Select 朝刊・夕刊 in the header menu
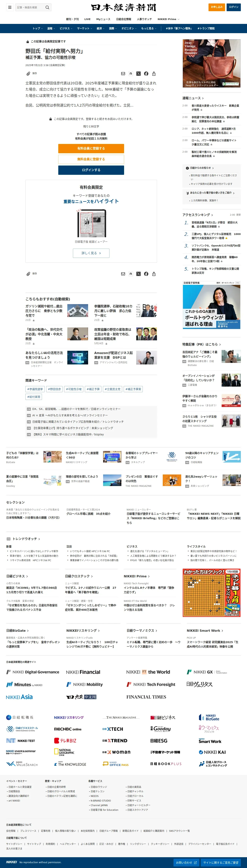The height and width of the screenshot is (868, 247). click(x=72, y=19)
